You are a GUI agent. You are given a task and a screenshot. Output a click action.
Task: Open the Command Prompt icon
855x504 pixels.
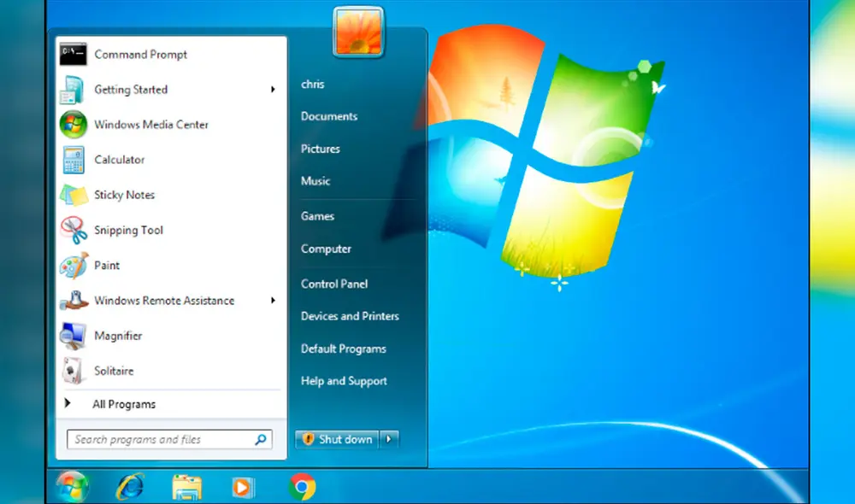coord(74,55)
